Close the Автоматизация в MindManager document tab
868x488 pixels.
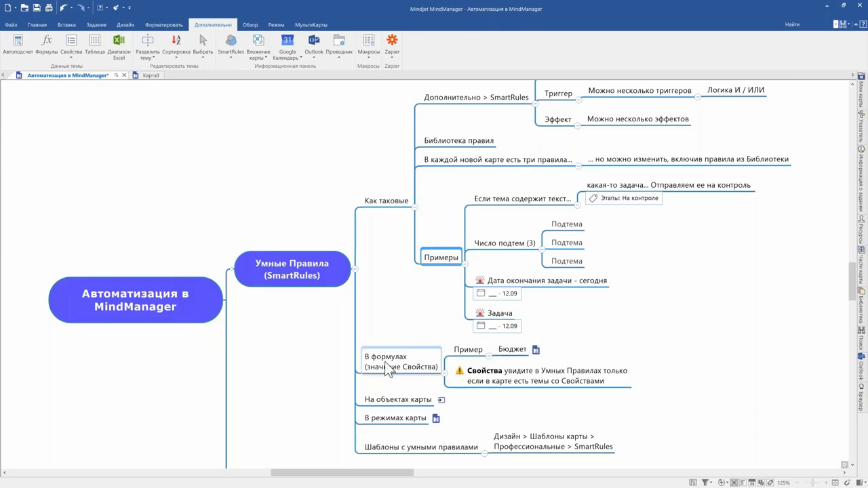pyautogui.click(x=124, y=75)
